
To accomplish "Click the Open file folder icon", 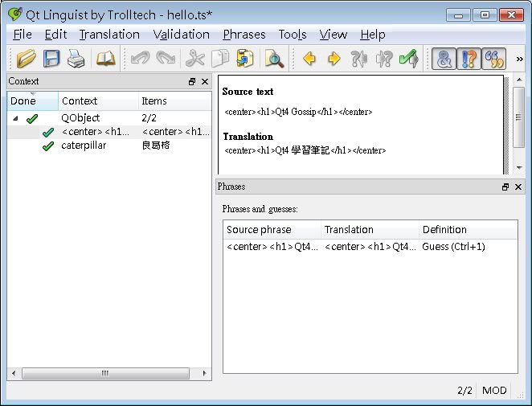I will tap(26, 59).
